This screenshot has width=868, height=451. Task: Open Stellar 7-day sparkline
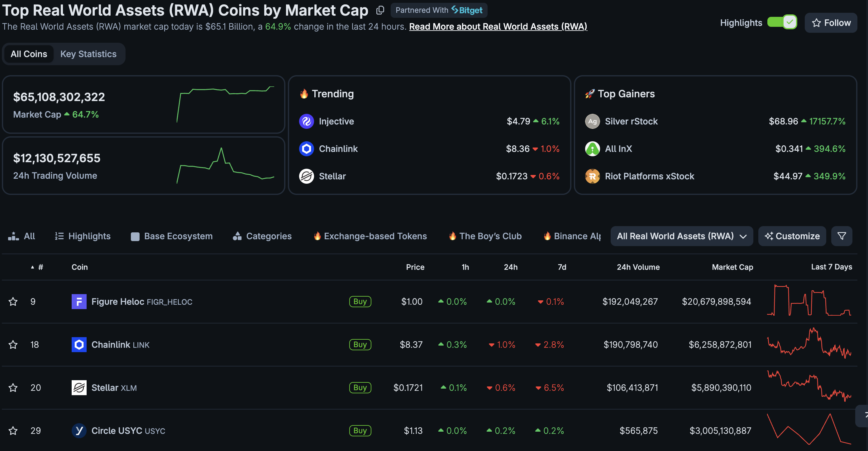(809, 386)
